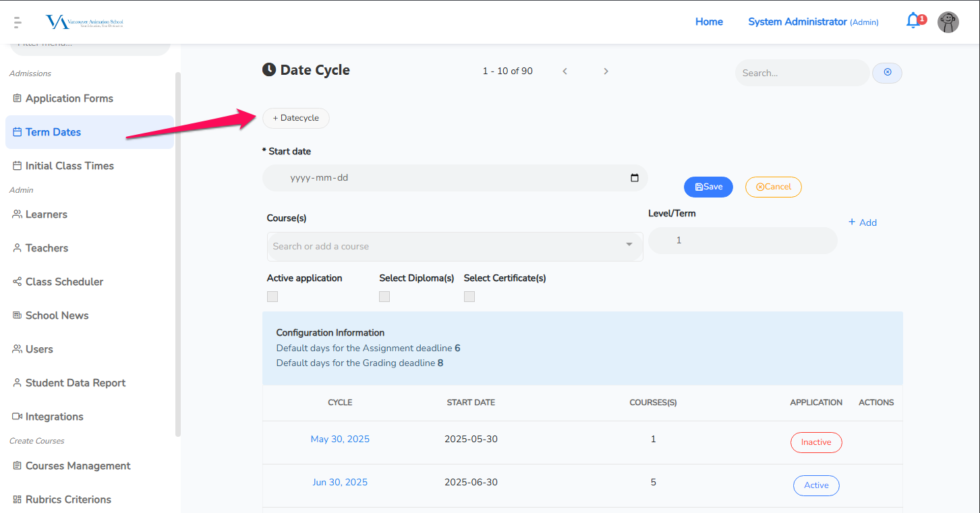Click the Inactive status badge
The height and width of the screenshot is (513, 980).
pos(816,442)
